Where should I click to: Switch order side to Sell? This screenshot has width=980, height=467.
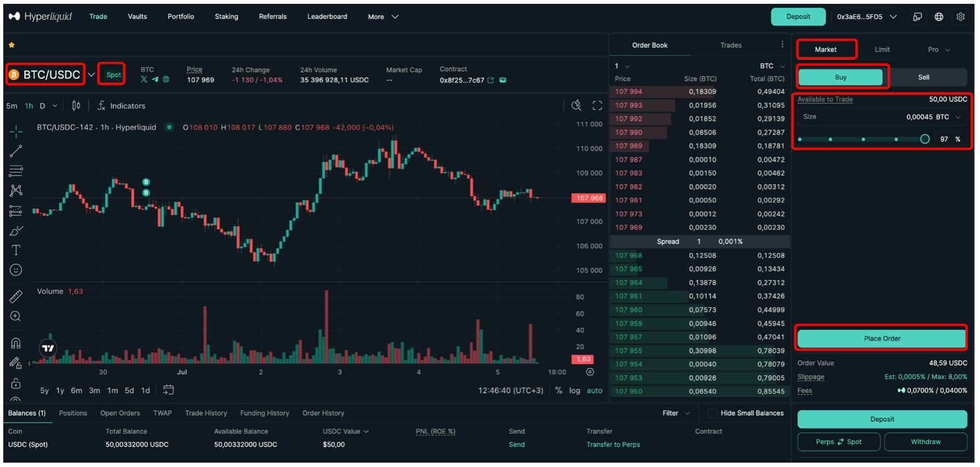tap(923, 77)
